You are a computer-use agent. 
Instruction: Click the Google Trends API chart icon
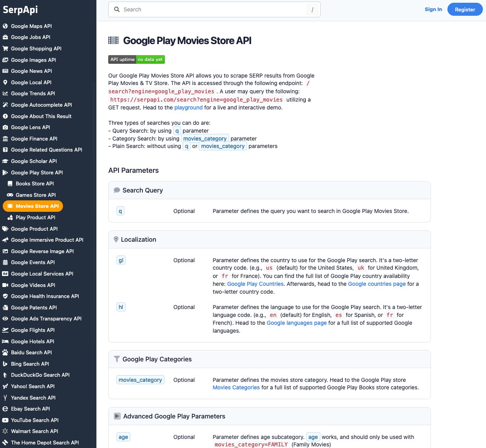tap(5, 94)
